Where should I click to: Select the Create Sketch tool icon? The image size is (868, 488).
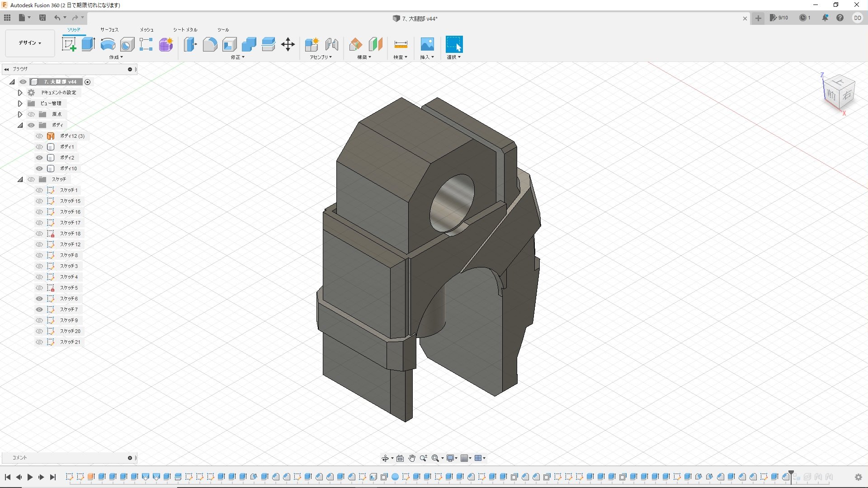[69, 44]
